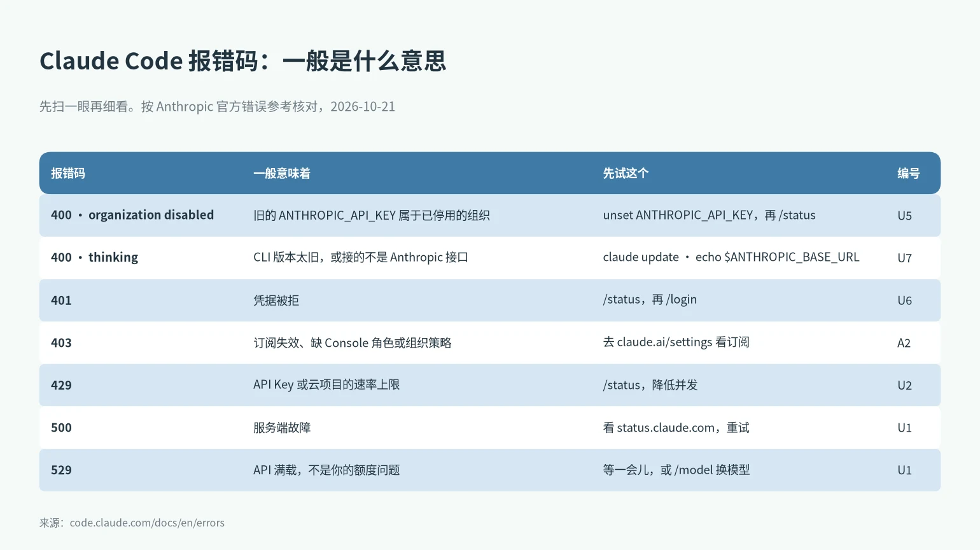Click the "服务端故障" meaning cell
This screenshot has height=550, width=980.
coord(282,428)
